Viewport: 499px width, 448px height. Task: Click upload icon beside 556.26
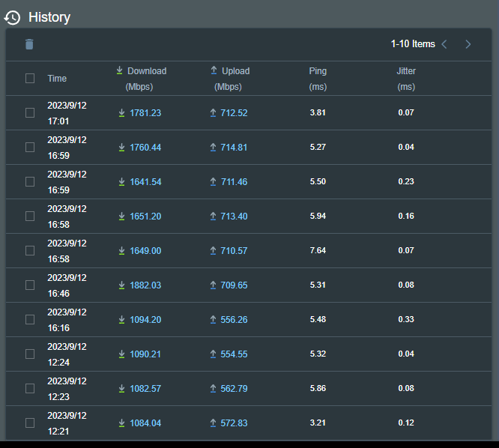pyautogui.click(x=213, y=320)
